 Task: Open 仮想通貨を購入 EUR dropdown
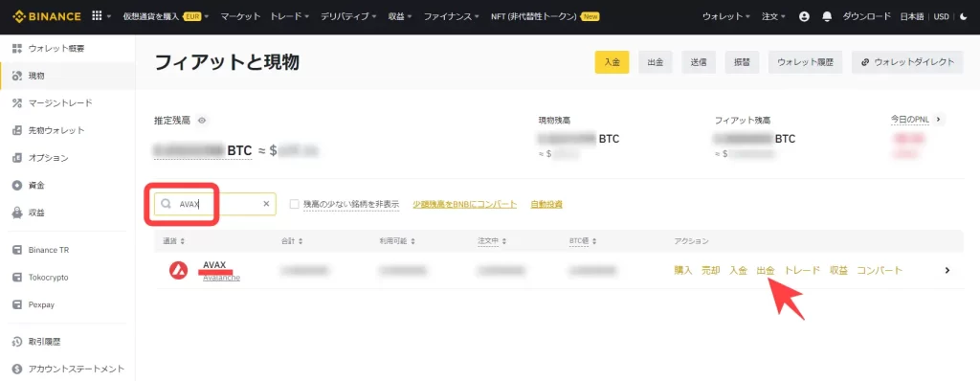[167, 17]
